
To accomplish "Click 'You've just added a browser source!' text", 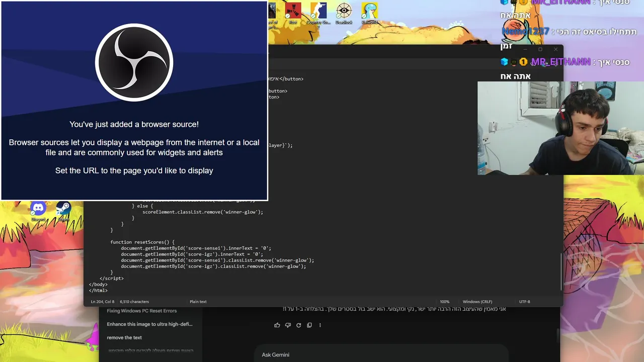I will pyautogui.click(x=134, y=124).
